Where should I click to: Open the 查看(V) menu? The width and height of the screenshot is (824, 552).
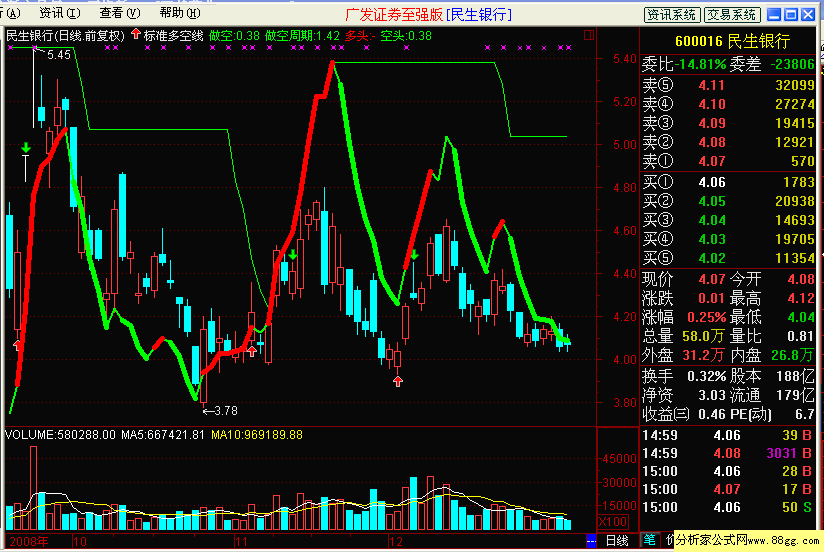pyautogui.click(x=119, y=13)
